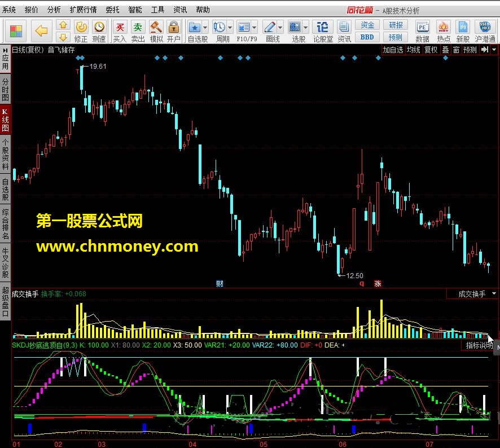Click the BBD button
The height and width of the screenshot is (448, 500).
367,37
